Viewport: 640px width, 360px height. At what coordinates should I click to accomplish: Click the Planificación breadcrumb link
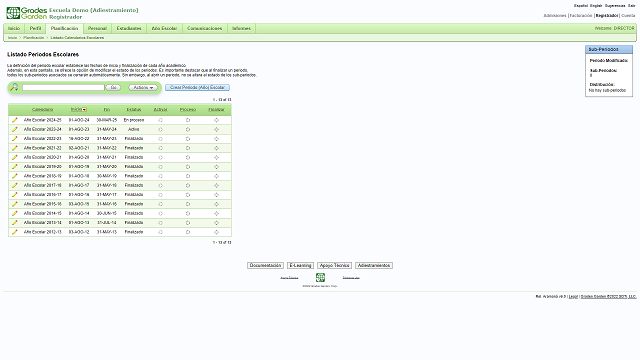pyautogui.click(x=33, y=38)
